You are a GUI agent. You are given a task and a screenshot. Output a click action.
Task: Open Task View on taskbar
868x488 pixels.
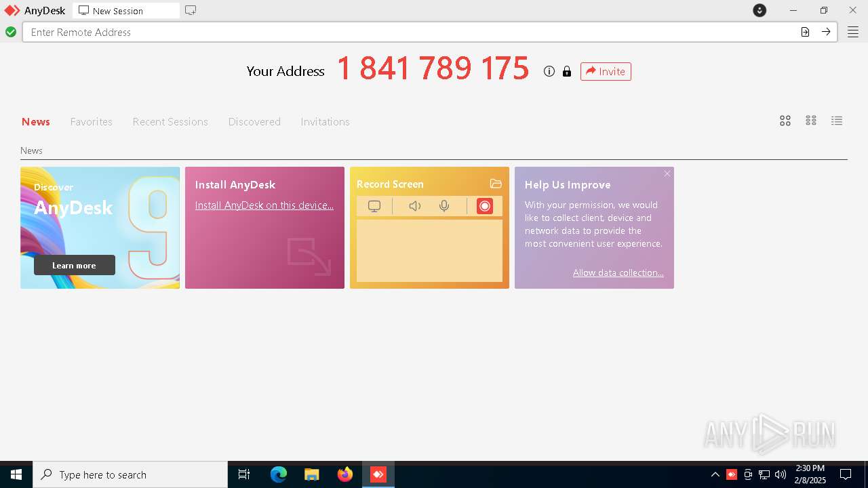pyautogui.click(x=244, y=474)
